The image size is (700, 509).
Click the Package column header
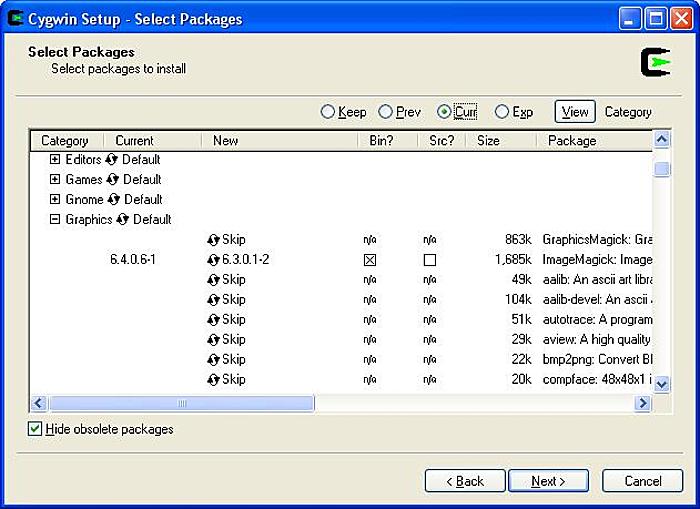(x=594, y=141)
